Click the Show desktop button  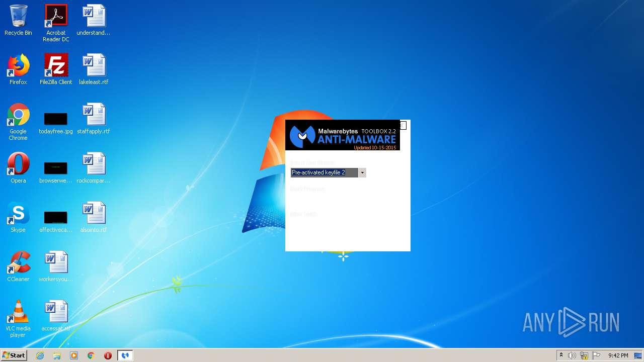click(638, 355)
